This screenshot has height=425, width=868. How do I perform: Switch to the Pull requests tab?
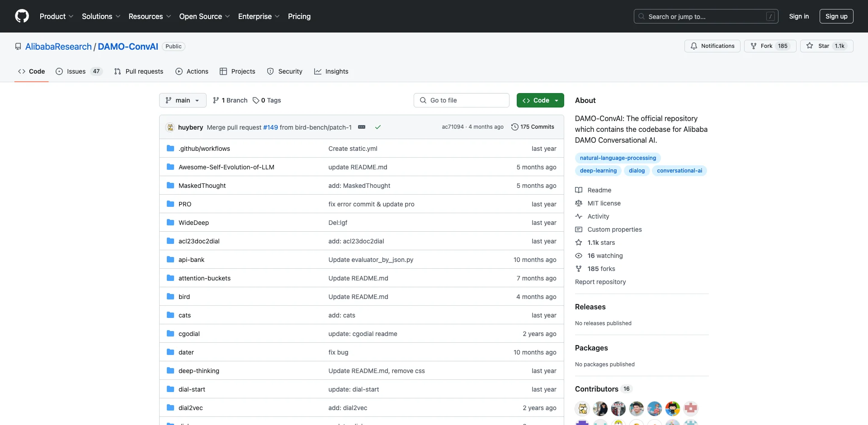click(x=139, y=71)
